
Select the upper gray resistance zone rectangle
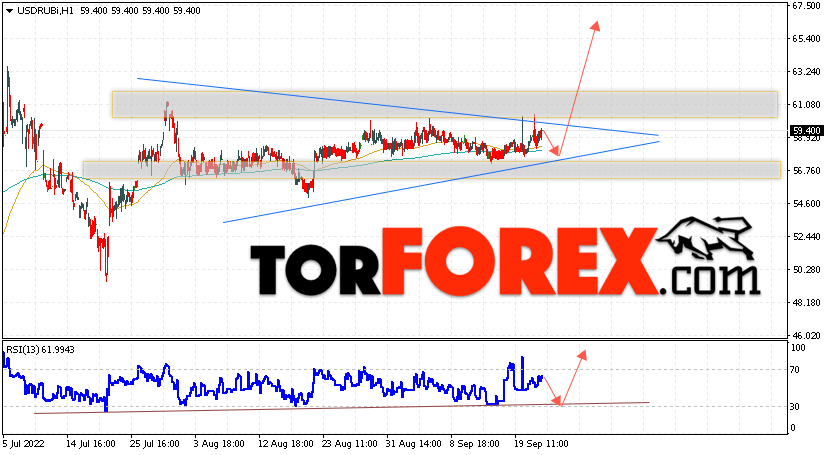[x=445, y=105]
